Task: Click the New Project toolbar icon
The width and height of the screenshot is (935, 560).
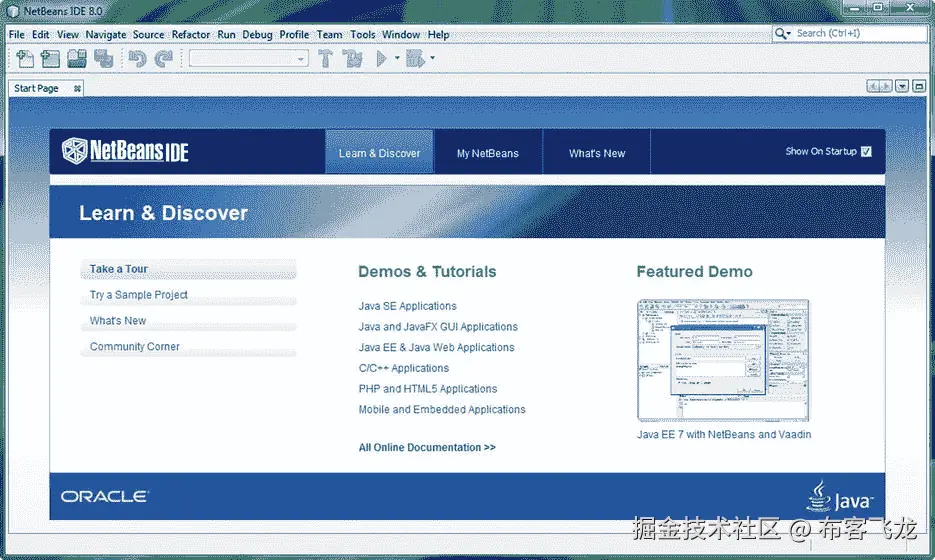Action: coord(51,58)
